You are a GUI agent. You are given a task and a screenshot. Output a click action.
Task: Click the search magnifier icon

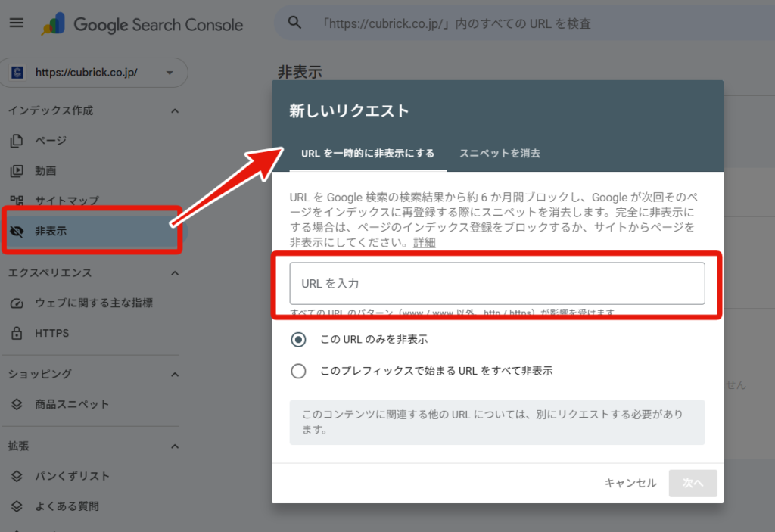[294, 23]
